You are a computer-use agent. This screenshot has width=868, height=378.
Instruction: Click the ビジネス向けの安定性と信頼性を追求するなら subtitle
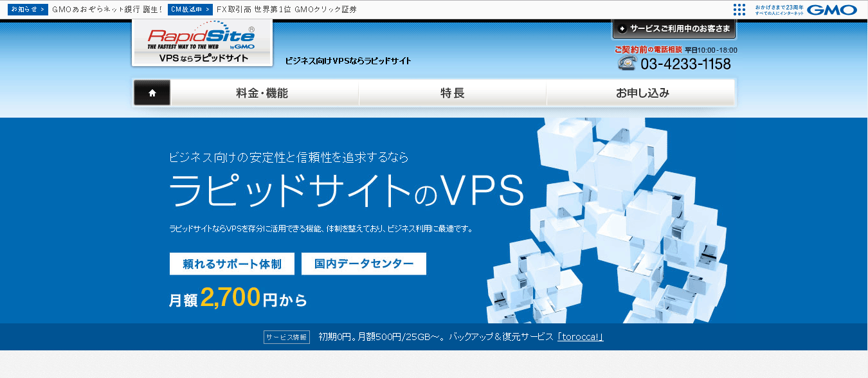click(x=289, y=157)
